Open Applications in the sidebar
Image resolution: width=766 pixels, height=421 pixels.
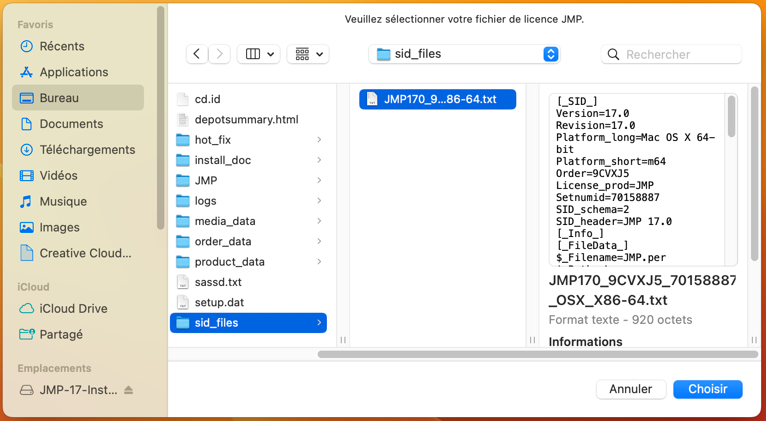[x=73, y=72]
